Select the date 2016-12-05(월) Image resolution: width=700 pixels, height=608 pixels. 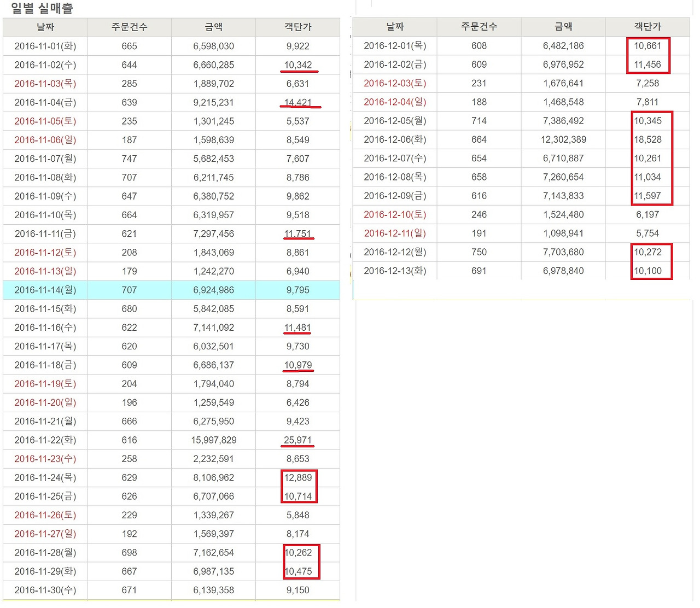(x=395, y=121)
